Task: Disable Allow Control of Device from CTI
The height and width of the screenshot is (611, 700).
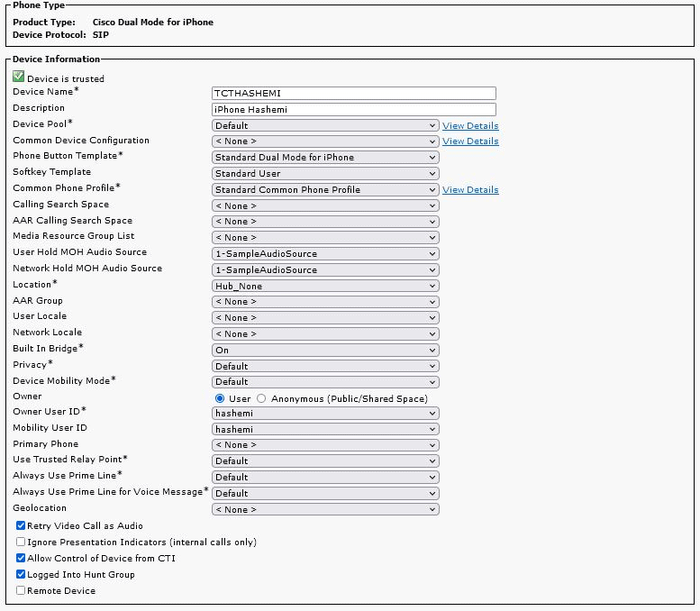Action: (21, 558)
